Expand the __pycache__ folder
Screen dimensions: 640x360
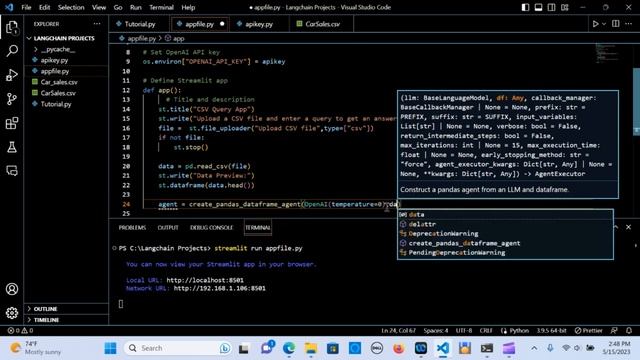(58, 49)
